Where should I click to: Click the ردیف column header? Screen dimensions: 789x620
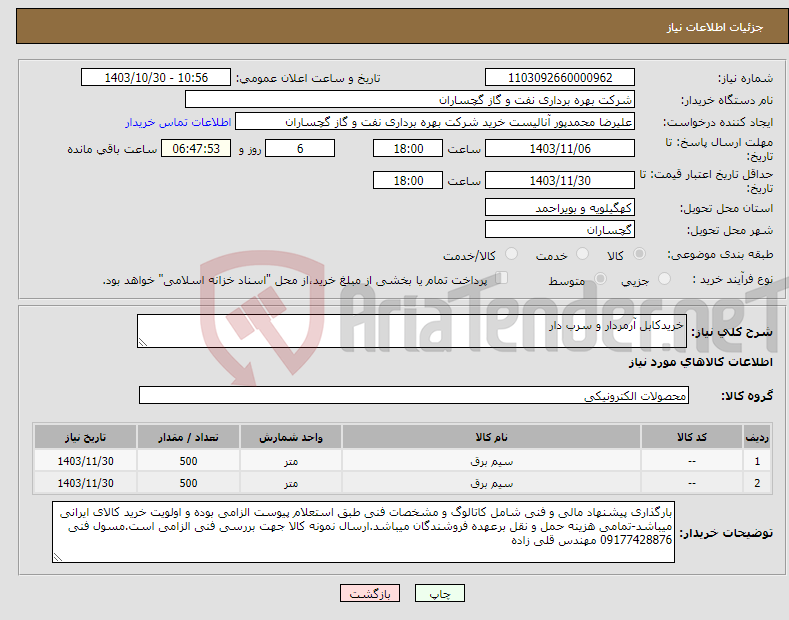tap(757, 437)
